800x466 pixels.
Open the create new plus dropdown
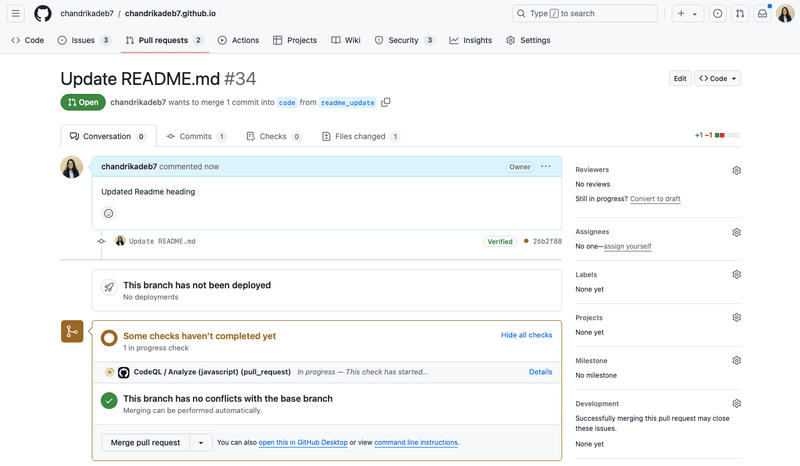point(687,13)
